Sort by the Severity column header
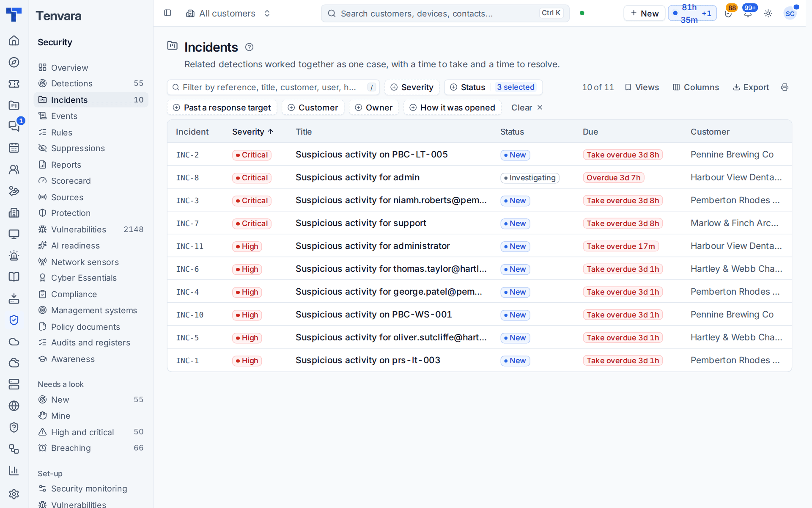The height and width of the screenshot is (508, 812). (x=252, y=132)
